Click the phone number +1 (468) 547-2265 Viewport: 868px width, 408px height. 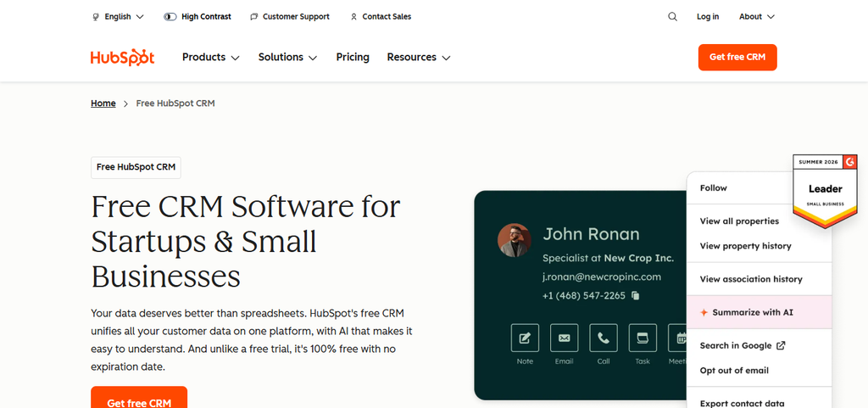click(x=583, y=296)
